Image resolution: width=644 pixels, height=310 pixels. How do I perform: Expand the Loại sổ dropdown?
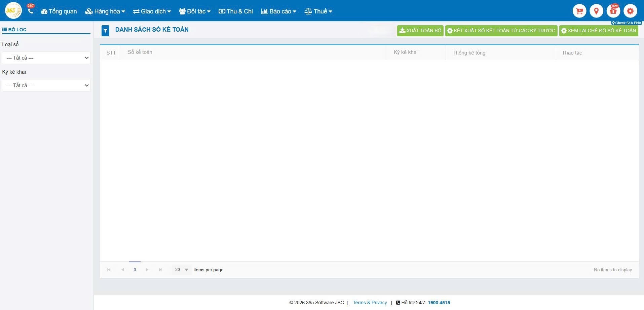[46, 58]
